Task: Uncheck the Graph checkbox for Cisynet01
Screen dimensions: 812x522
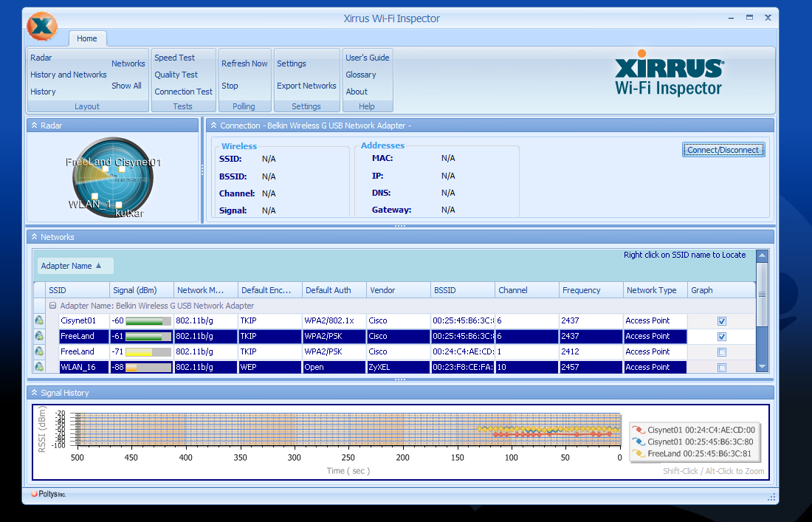Action: point(722,321)
